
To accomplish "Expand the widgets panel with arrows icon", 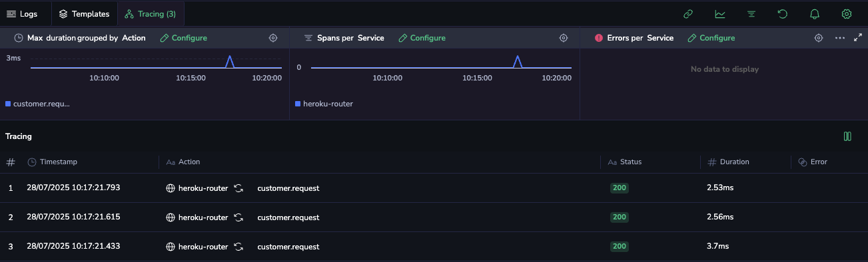I will (858, 38).
